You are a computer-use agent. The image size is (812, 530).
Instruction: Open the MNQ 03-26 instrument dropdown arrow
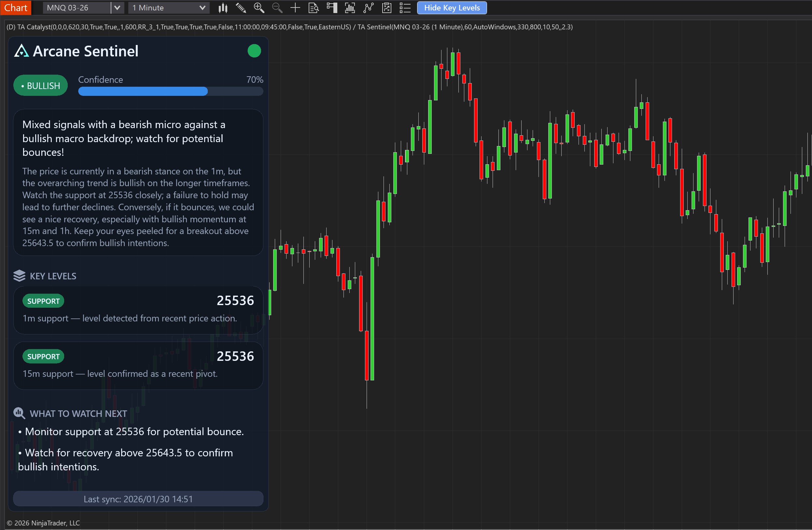[x=117, y=8]
